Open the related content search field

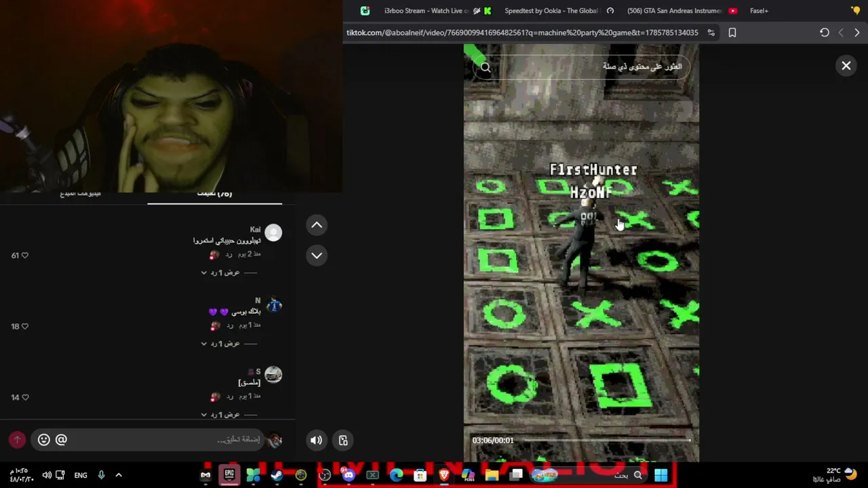582,67
